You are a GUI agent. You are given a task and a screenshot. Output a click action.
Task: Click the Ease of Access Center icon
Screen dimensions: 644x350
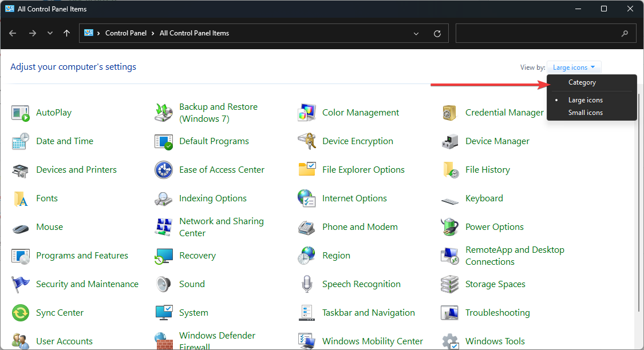point(164,170)
